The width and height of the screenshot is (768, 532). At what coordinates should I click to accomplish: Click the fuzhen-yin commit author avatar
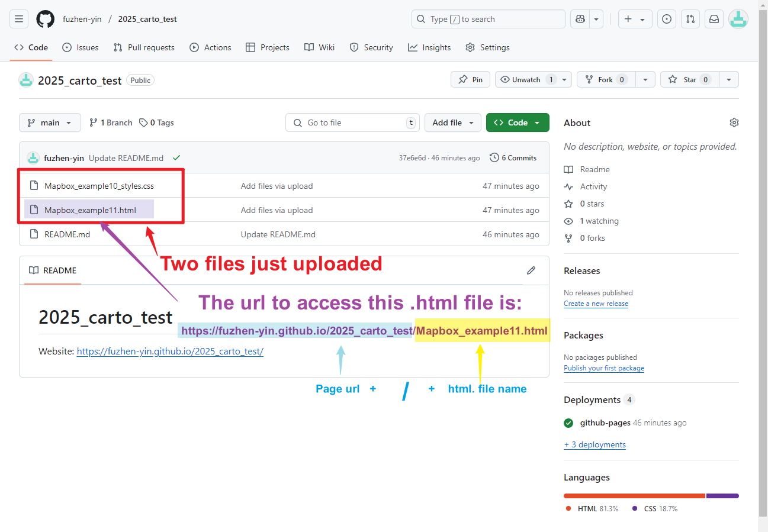coord(33,158)
